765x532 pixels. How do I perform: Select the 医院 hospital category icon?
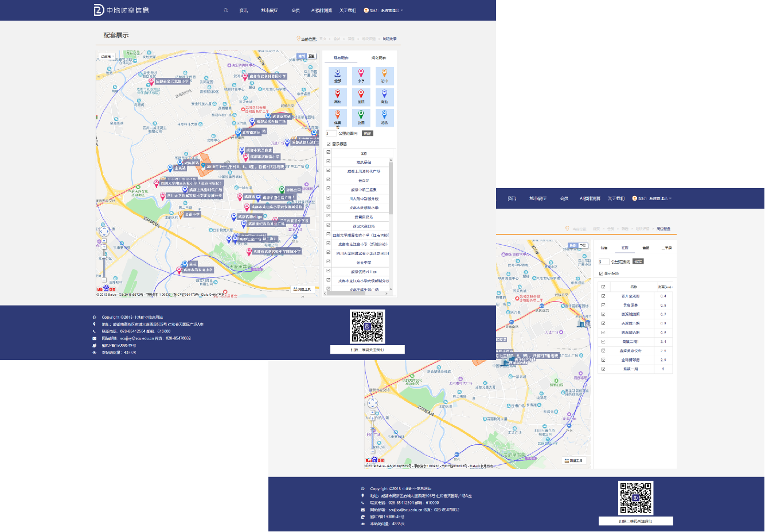pyautogui.click(x=361, y=96)
